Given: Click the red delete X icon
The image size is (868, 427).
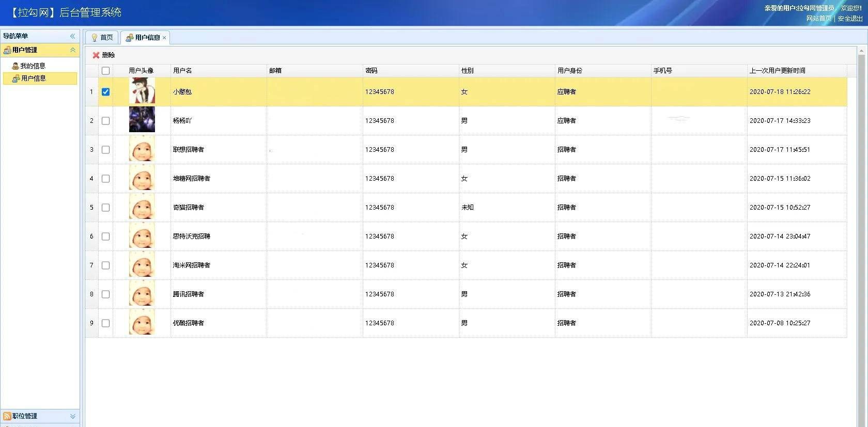Looking at the screenshot, I should [96, 55].
